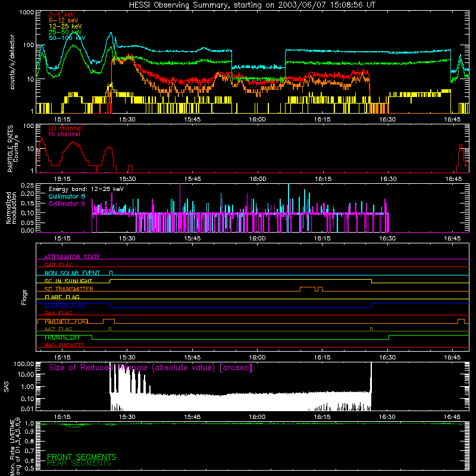Click the NON SOLAR EVENT flag label
Screen dimensions: 476x476
72,273
